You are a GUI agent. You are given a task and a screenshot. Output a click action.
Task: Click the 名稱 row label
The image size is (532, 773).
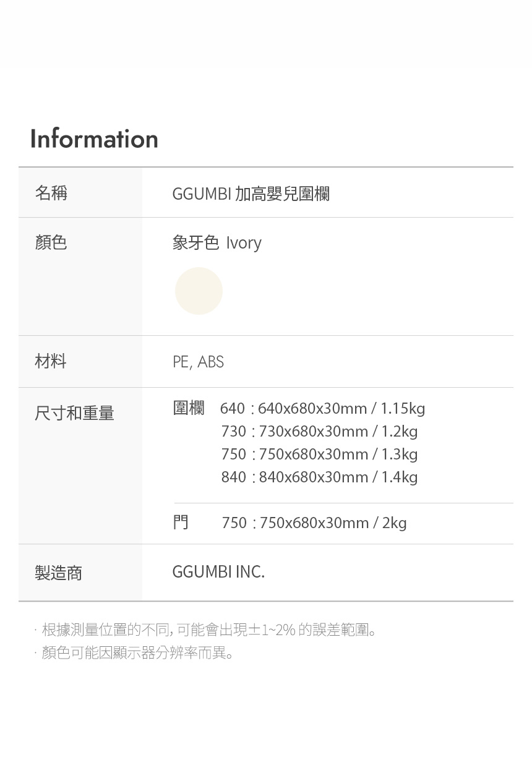[51, 193]
